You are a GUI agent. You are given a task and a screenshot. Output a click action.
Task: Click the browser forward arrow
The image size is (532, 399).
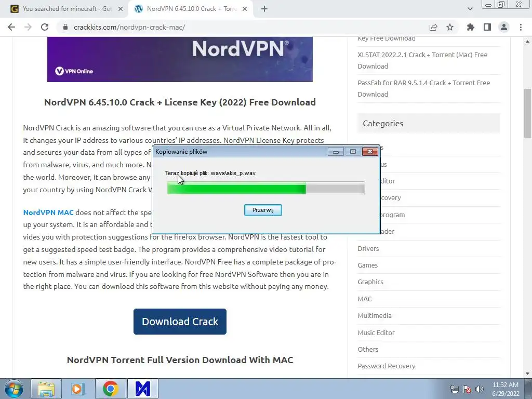pyautogui.click(x=28, y=27)
